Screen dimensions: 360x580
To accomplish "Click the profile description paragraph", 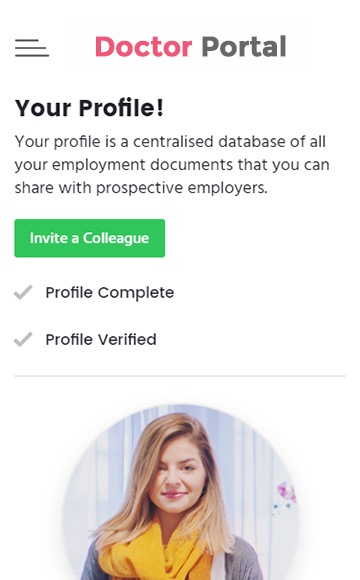I will pyautogui.click(x=172, y=165).
